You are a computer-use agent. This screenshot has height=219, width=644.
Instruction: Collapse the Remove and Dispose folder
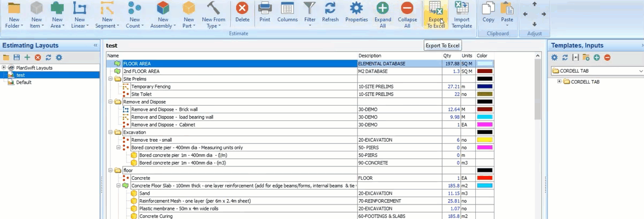click(x=110, y=101)
